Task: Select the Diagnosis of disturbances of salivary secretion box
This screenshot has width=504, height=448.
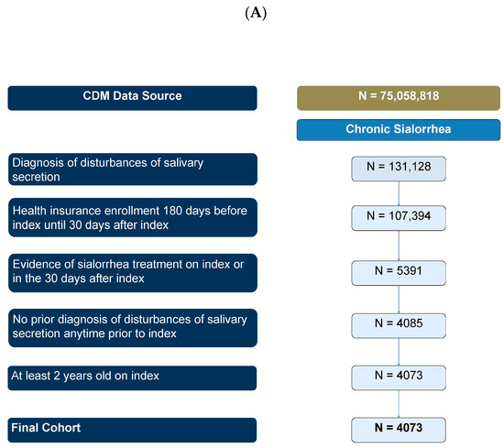Action: coord(133,169)
